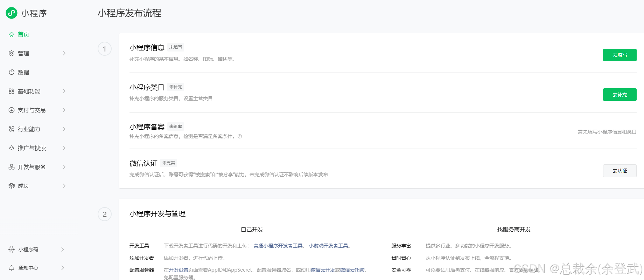Open the 微信云托管 link
Viewport: 644px width, 280px height.
[352, 270]
